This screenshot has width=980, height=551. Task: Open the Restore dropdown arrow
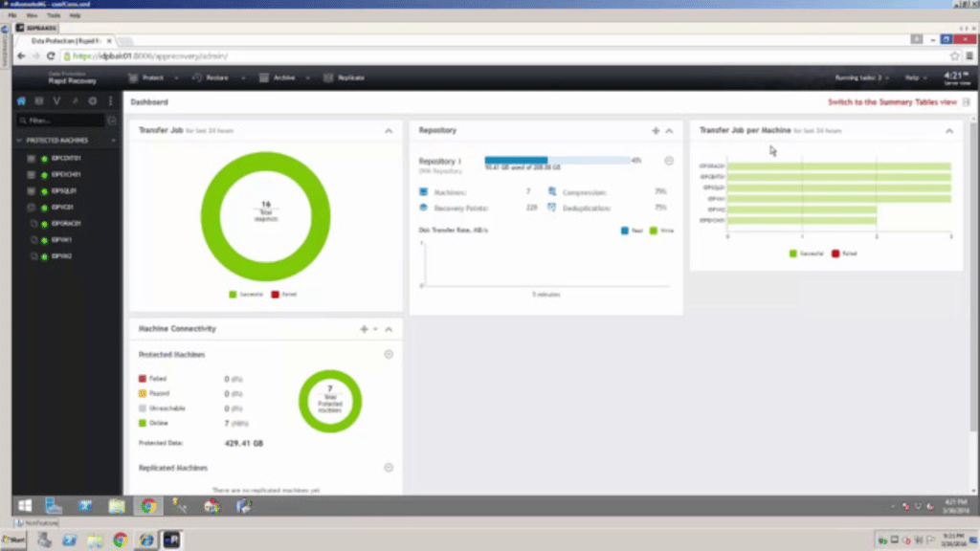pos(243,77)
